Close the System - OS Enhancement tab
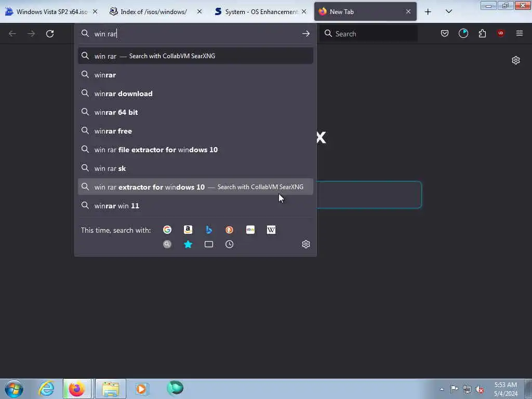 point(304,11)
